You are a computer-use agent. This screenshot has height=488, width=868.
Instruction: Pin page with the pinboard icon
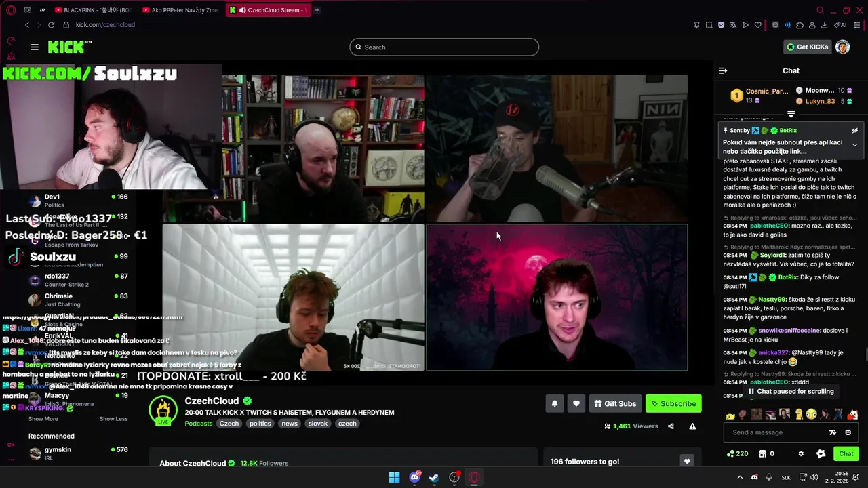696,25
